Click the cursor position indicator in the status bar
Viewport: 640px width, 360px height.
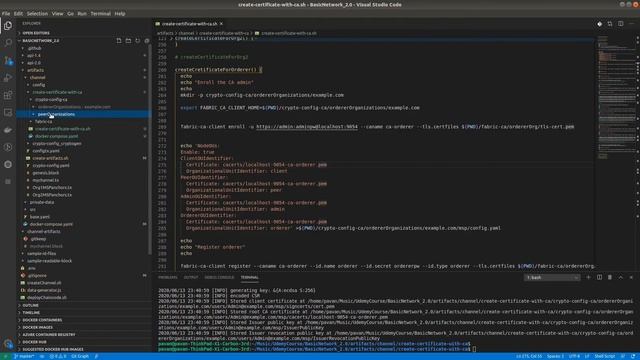529,356
